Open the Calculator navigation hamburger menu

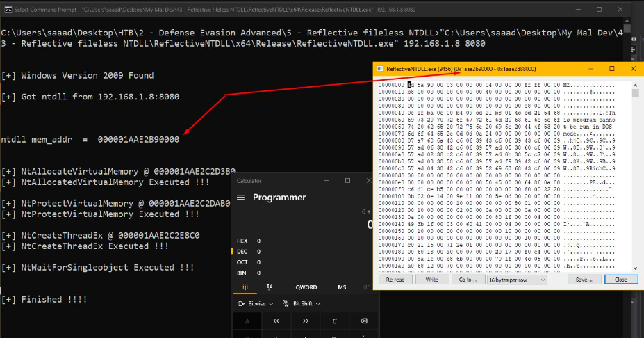[x=241, y=198]
